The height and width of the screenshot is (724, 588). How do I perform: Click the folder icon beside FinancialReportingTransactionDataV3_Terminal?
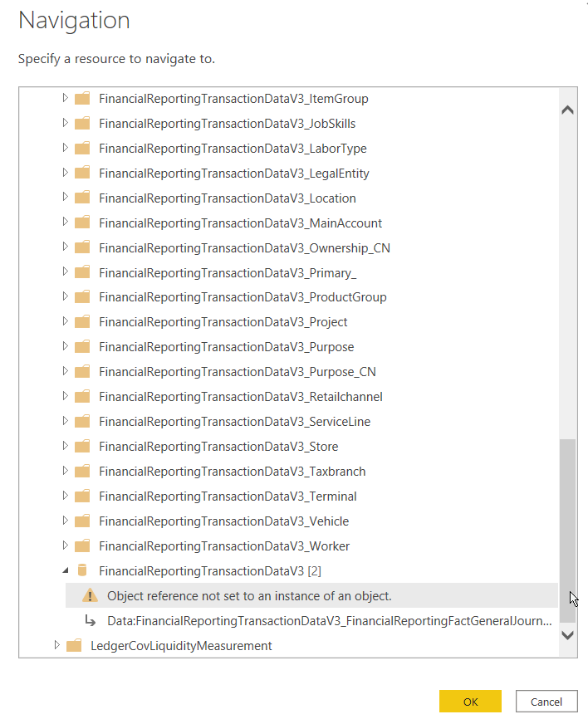(82, 497)
